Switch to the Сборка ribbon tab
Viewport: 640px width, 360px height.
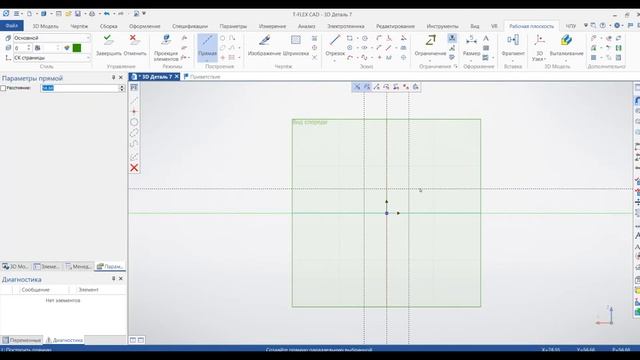click(x=109, y=26)
